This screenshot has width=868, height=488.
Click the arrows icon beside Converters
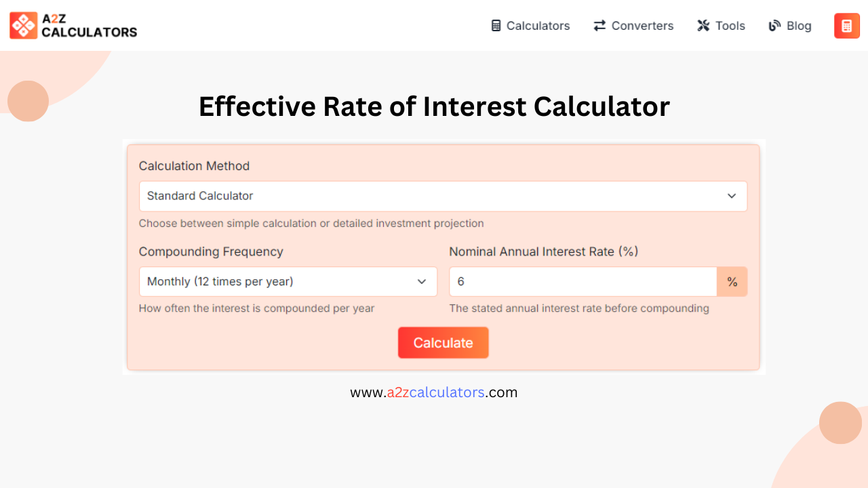tap(599, 25)
